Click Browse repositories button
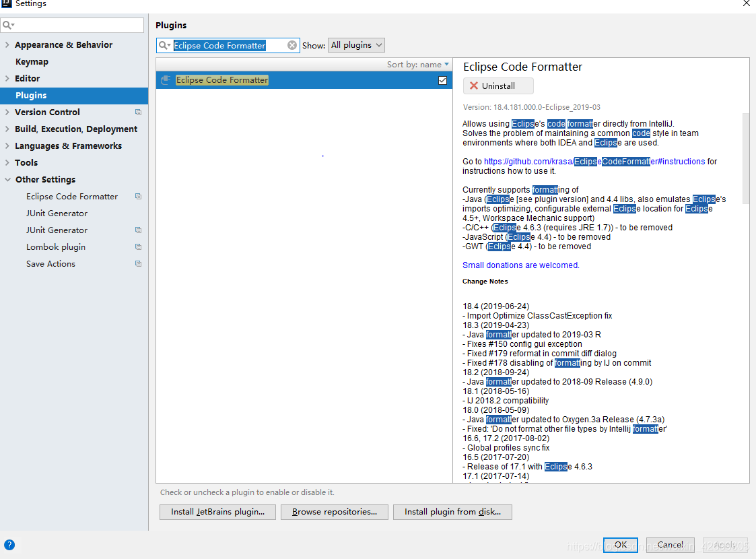Screen dimensions: 756x559 [x=334, y=512]
